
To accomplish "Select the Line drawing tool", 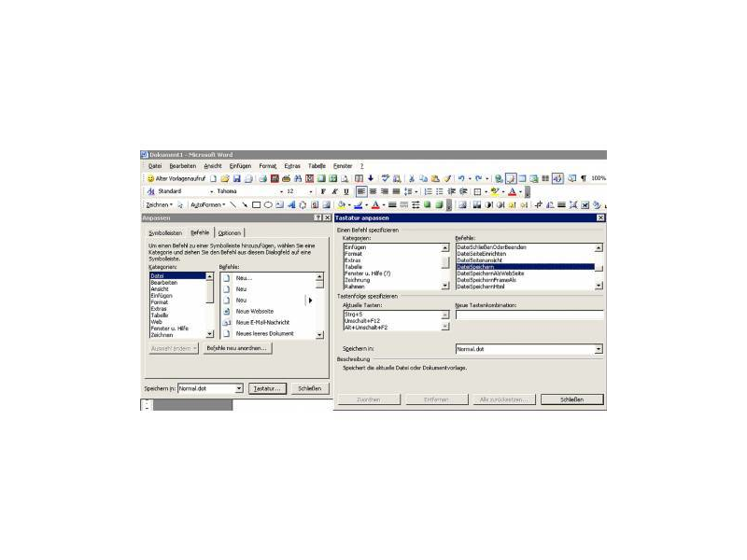I will tap(233, 204).
